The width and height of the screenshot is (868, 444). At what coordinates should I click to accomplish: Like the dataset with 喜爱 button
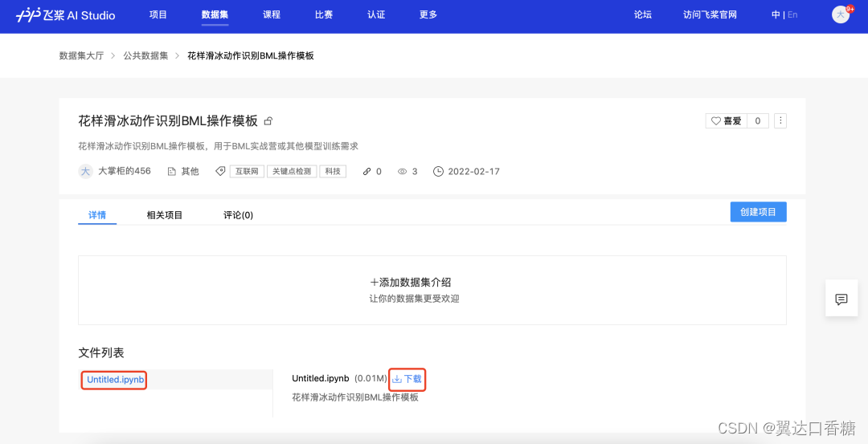[x=727, y=120]
